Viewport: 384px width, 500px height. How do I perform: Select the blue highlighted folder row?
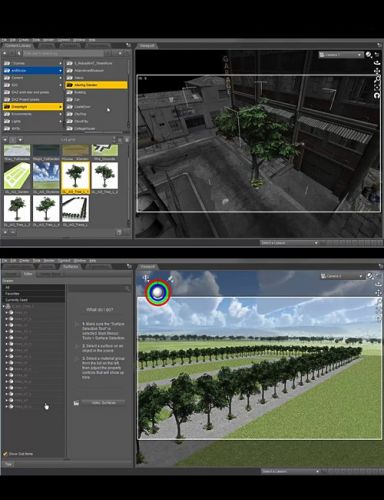pyautogui.click(x=33, y=71)
